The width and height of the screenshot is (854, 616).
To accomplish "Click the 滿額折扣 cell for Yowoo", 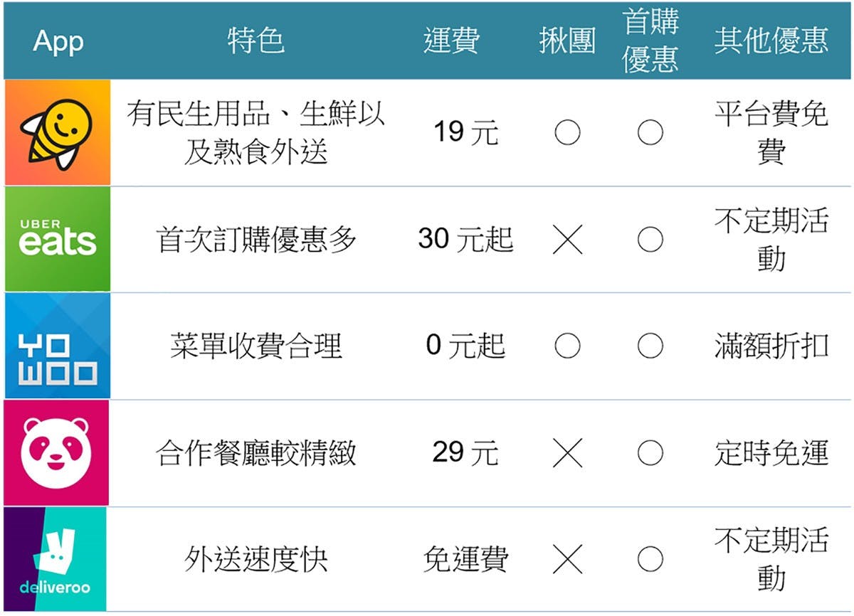I will tap(771, 346).
